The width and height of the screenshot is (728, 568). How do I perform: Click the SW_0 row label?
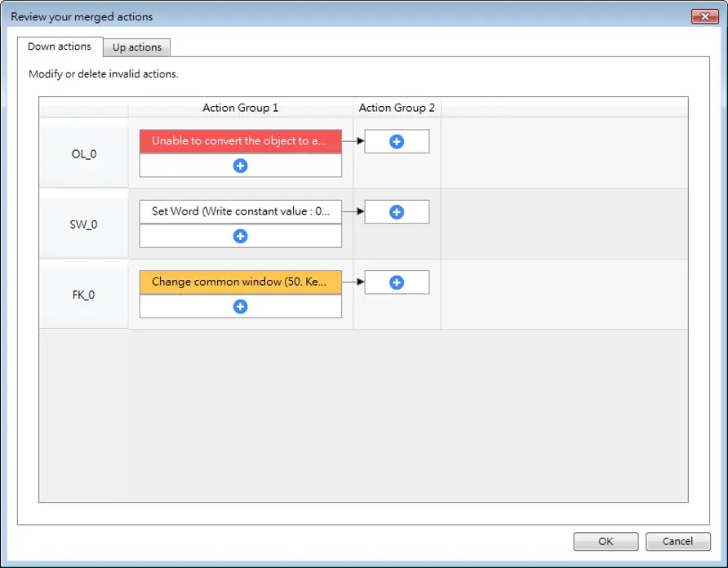83,224
